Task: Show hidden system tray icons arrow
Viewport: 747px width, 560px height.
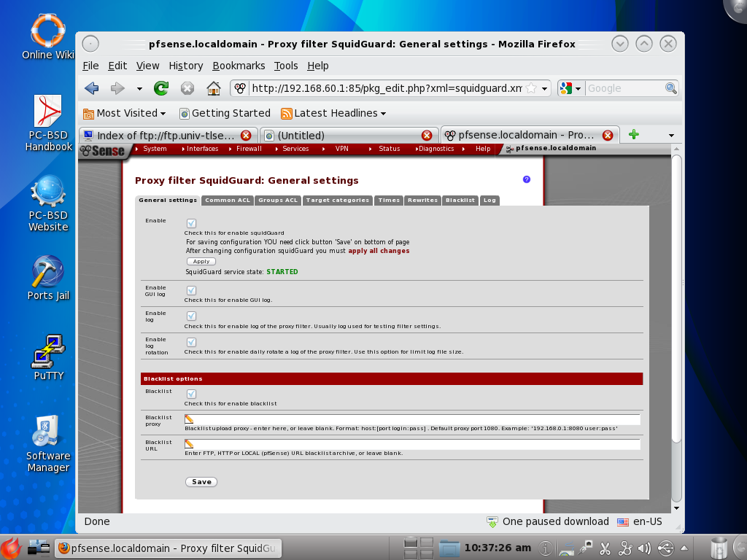Action: coord(684,548)
